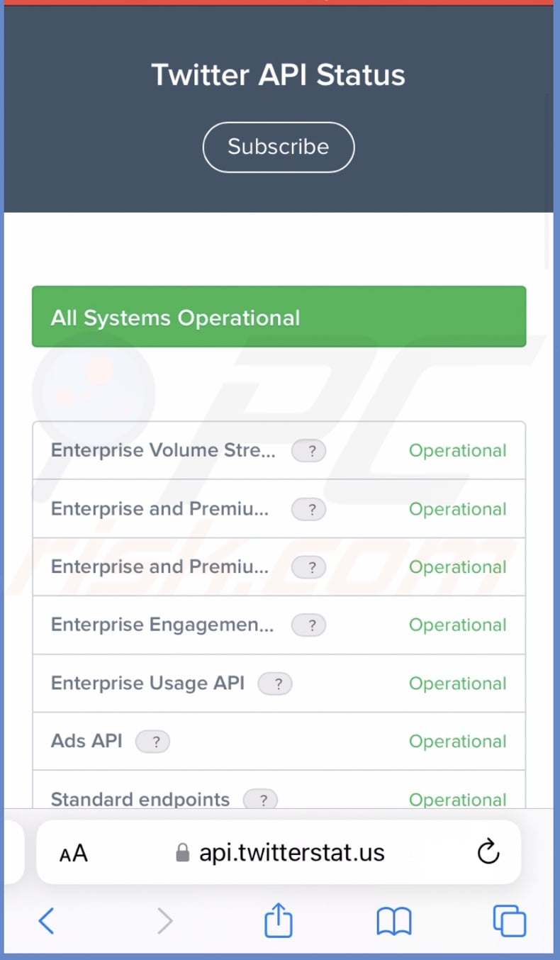Click help icon beside Enterprise Volume Streams
Viewport: 560px width, 960px height.
pos(309,451)
